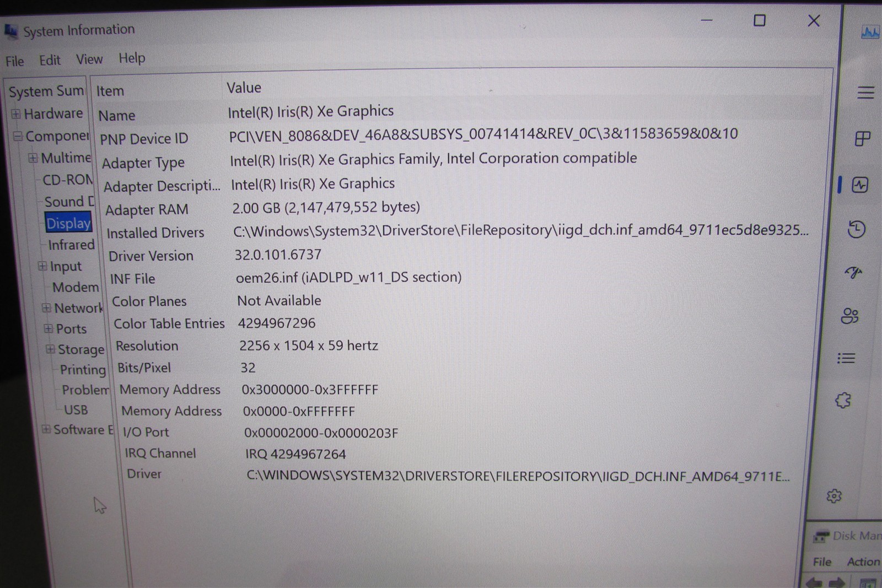
Task: Select the Color Planes row label
Action: [149, 301]
